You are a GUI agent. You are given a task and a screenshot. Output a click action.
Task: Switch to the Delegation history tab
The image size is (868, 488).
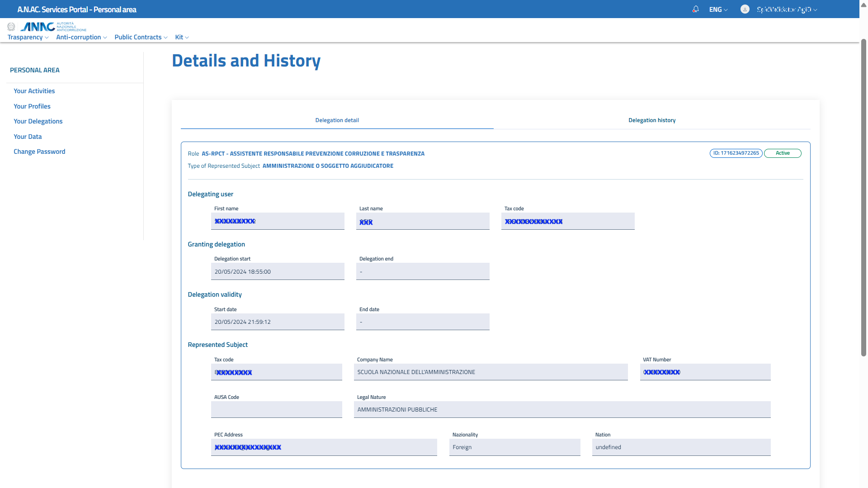click(x=651, y=120)
